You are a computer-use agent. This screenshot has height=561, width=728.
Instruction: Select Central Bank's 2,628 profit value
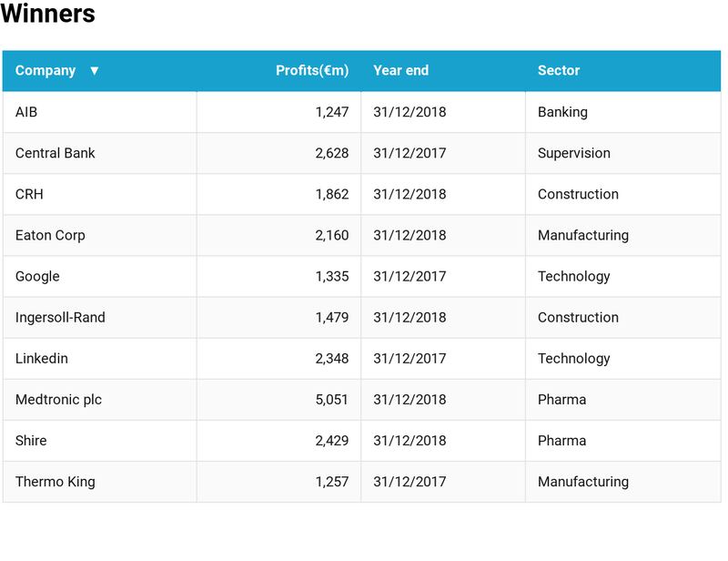coord(332,153)
